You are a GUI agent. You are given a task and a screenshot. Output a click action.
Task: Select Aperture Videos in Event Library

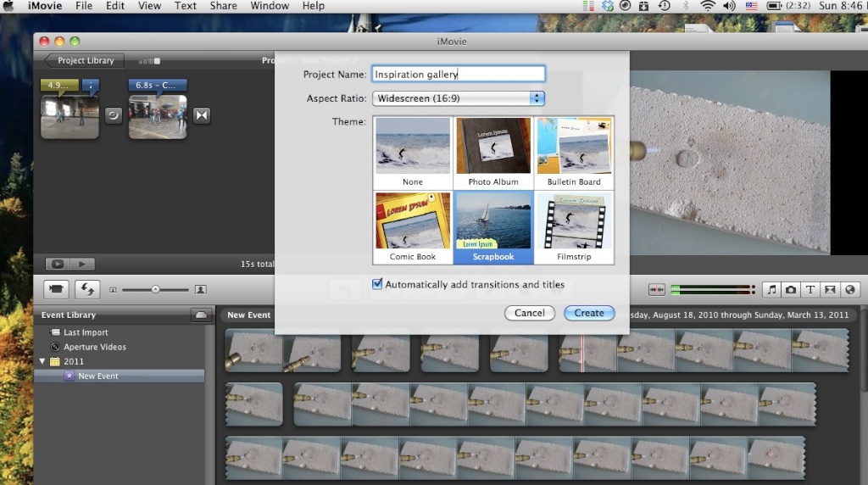[95, 347]
